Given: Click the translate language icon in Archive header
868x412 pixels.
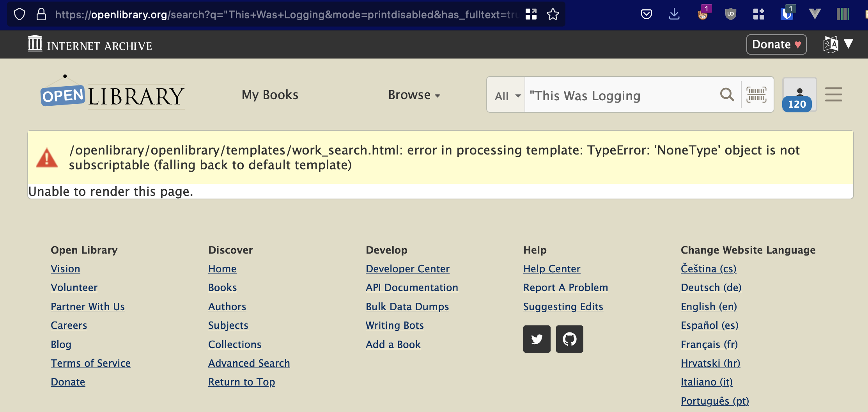Looking at the screenshot, I should [x=830, y=44].
